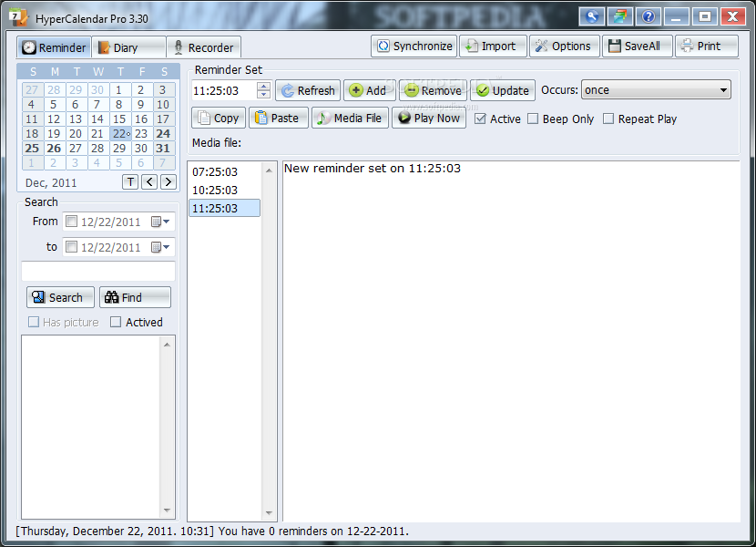Image resolution: width=756 pixels, height=547 pixels.
Task: Select the 07:25:03 reminder
Action: pos(225,171)
